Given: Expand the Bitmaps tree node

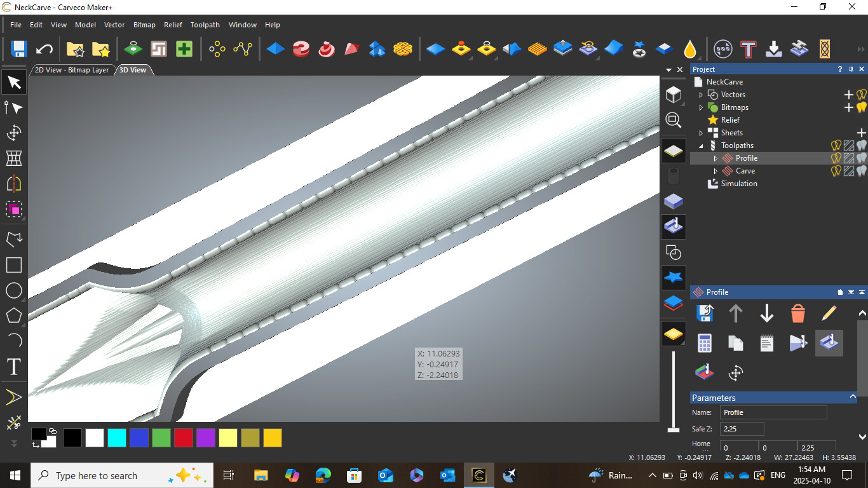Looking at the screenshot, I should [x=701, y=107].
